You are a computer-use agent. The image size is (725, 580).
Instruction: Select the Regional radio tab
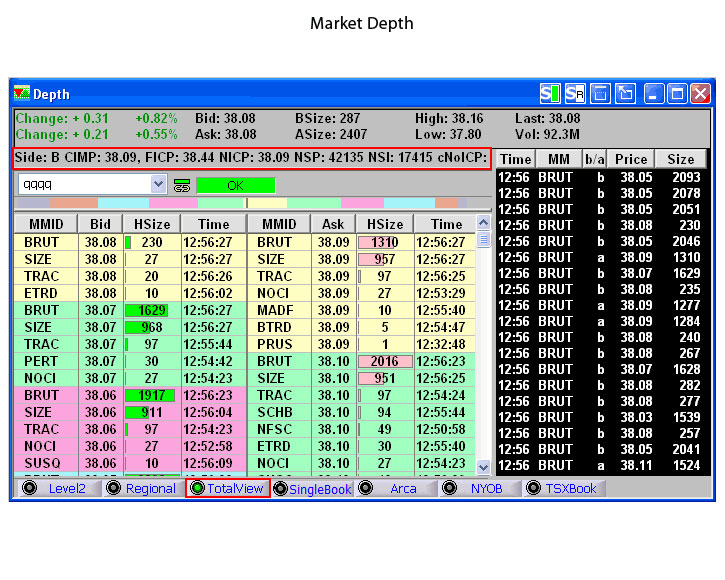pyautogui.click(x=113, y=488)
